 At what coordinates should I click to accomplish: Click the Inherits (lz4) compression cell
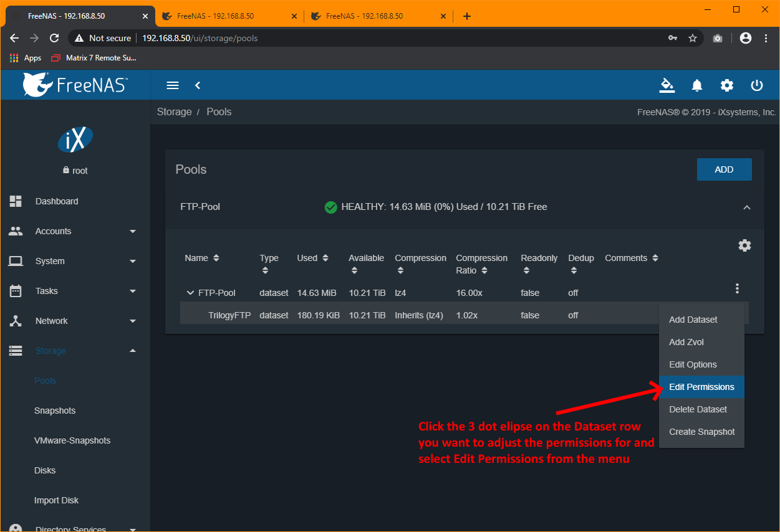tap(419, 315)
